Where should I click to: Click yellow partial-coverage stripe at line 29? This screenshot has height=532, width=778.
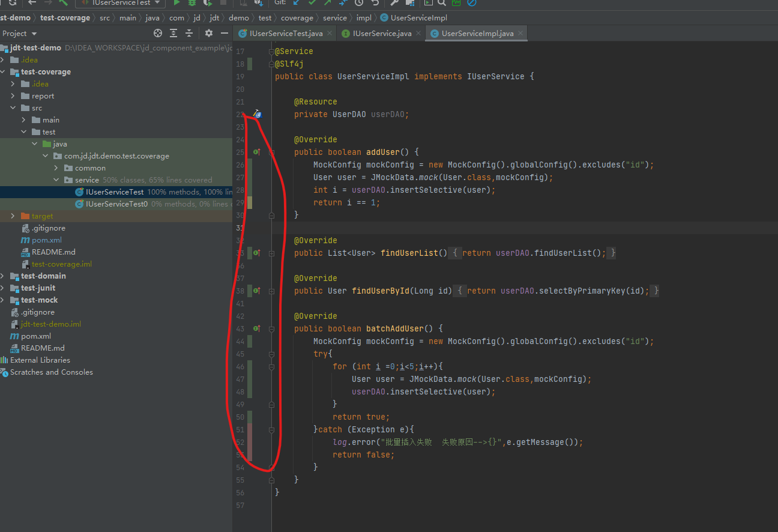[x=250, y=202]
